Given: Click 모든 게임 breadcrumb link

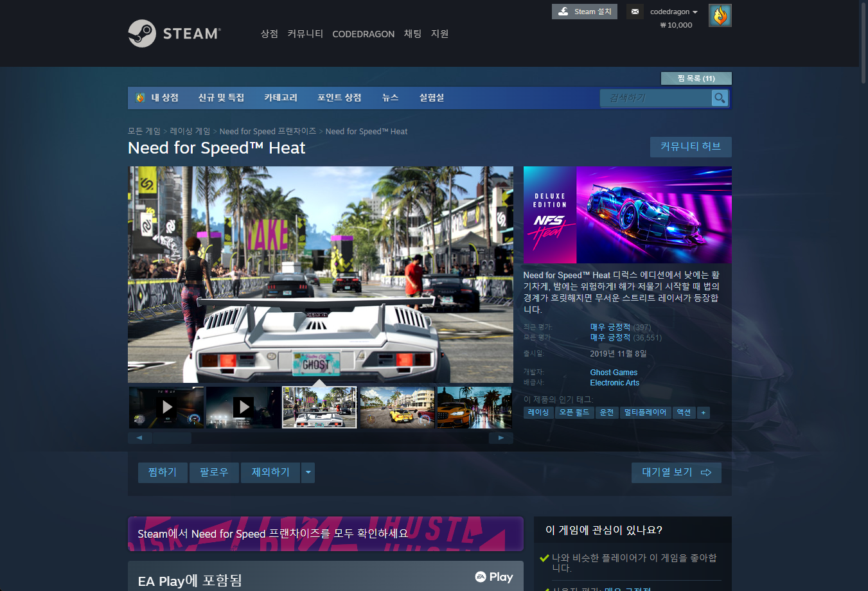Looking at the screenshot, I should (144, 131).
